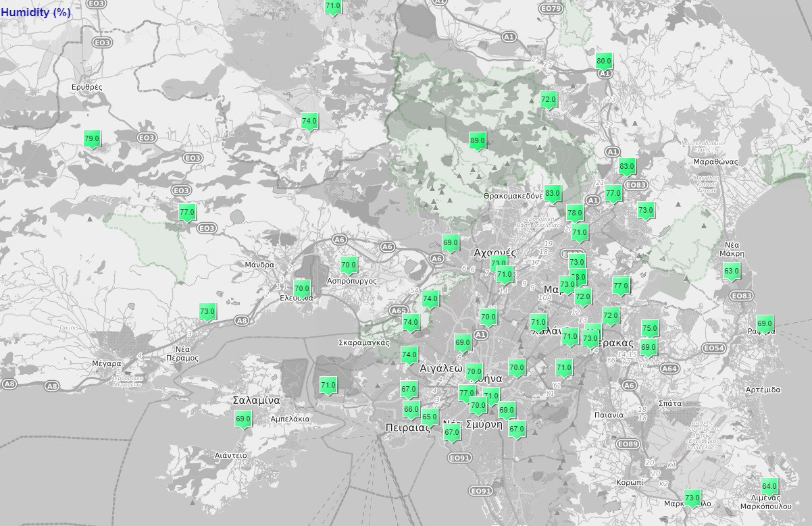The image size is (812, 526).
Task: Select the 64.0 marker near Λιμένας Μαρκόπουλου
Action: click(x=769, y=487)
